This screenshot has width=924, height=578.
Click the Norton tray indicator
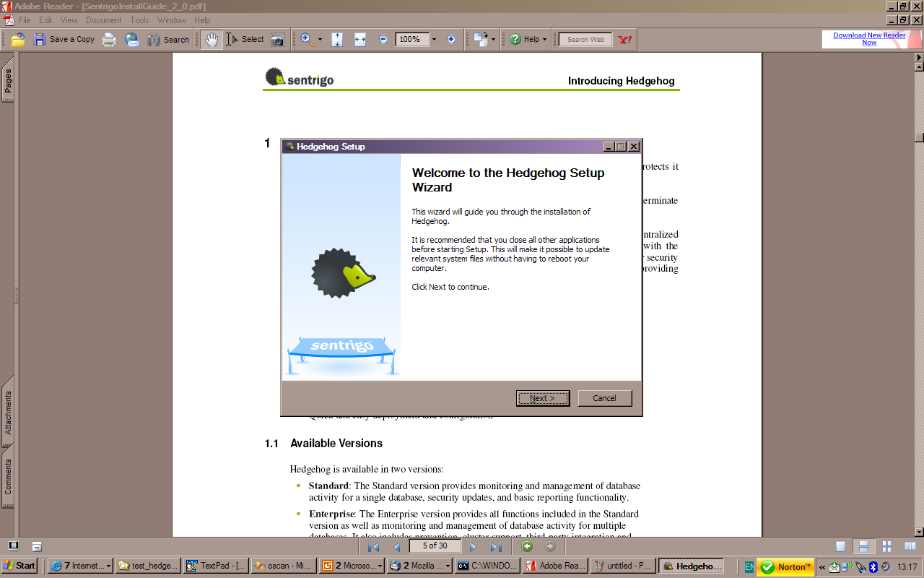pyautogui.click(x=785, y=567)
